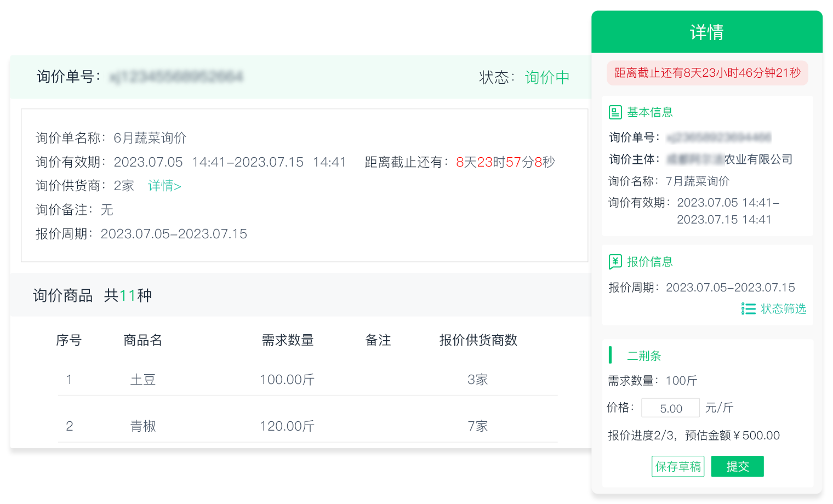
Task: Click the 二荆条 product heading
Action: (644, 356)
